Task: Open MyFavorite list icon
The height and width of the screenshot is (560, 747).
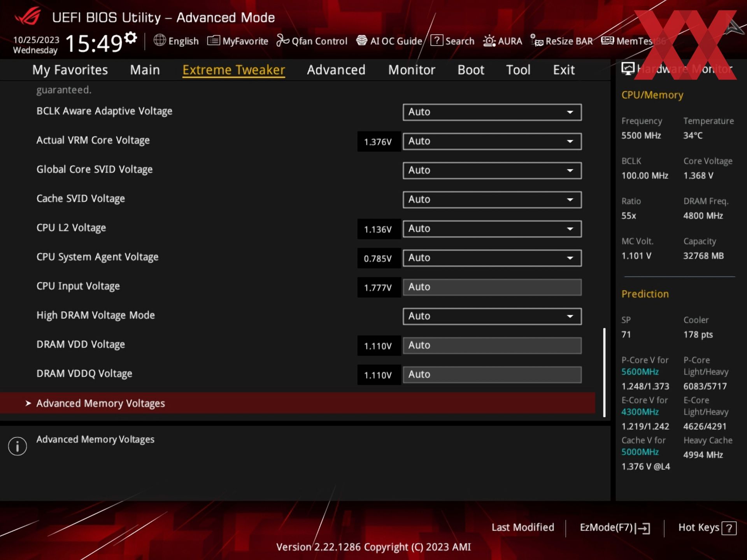Action: [x=214, y=40]
